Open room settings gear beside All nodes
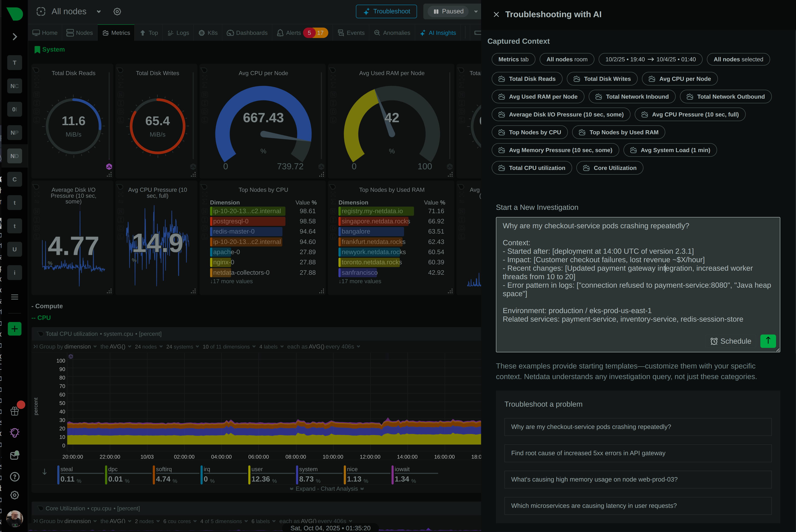This screenshot has height=532, width=796. (117, 11)
